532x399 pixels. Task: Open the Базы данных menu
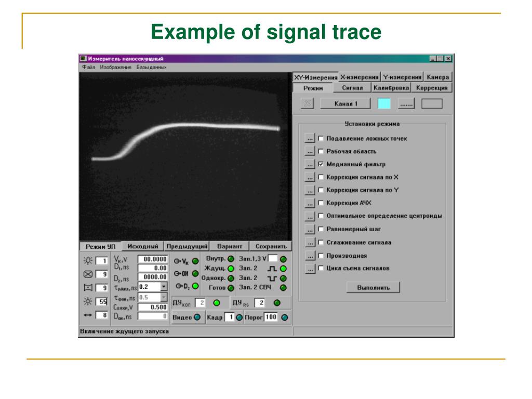coord(151,67)
